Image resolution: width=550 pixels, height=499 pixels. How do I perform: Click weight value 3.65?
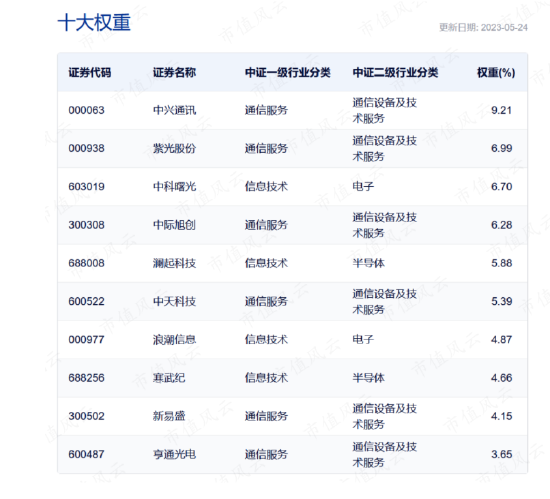(x=502, y=454)
